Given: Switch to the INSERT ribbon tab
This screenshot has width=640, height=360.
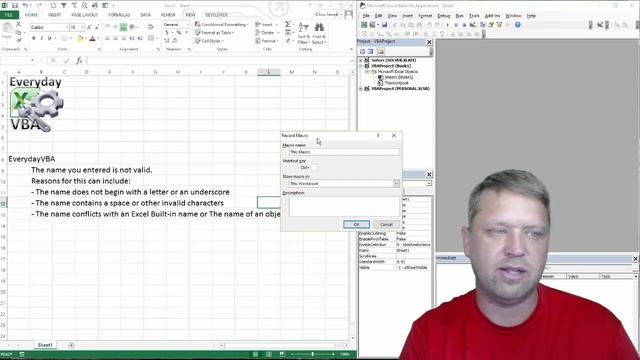Looking at the screenshot, I should click(54, 15).
